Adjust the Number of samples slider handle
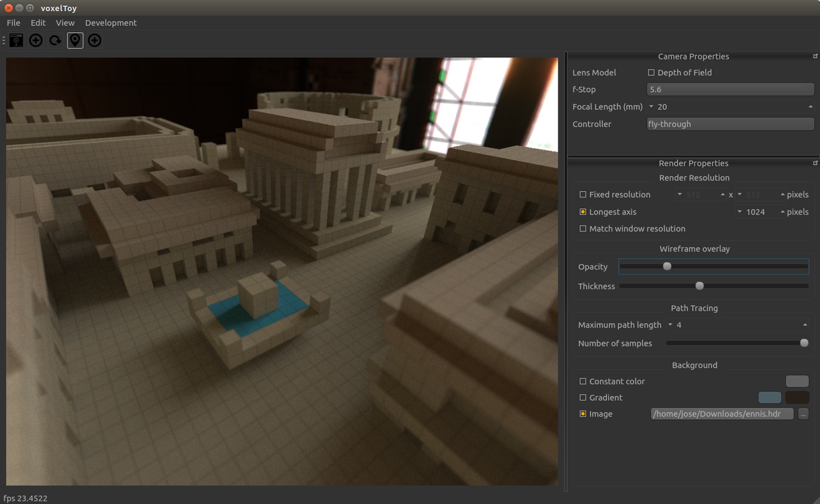This screenshot has width=820, height=504. [x=804, y=343]
